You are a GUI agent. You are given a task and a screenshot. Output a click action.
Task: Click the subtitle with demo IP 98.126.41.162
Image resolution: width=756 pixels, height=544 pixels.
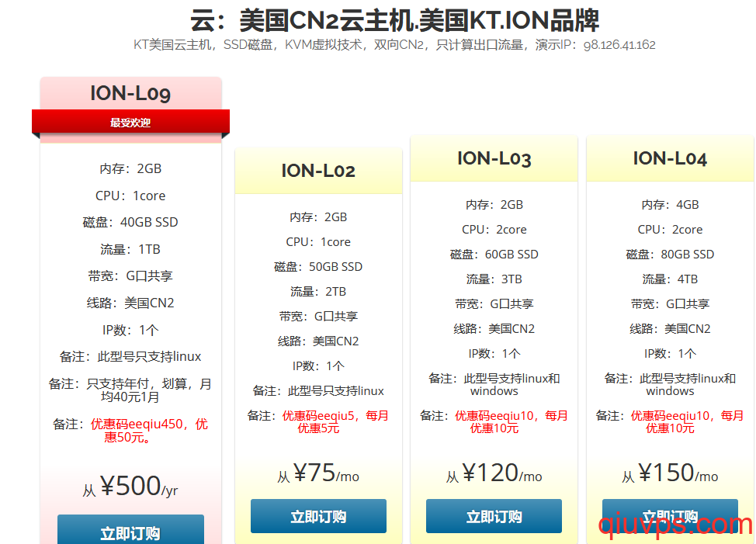click(x=394, y=45)
